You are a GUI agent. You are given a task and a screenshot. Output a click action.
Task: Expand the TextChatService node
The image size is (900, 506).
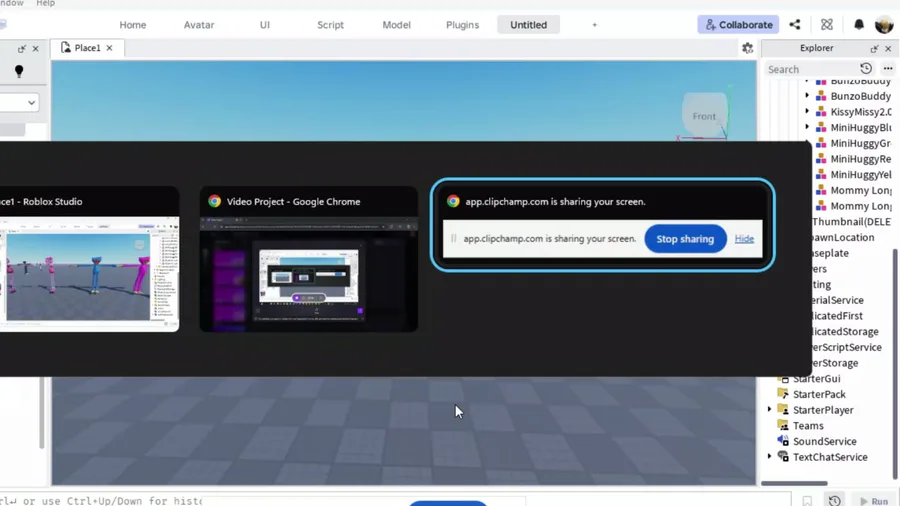tap(770, 457)
